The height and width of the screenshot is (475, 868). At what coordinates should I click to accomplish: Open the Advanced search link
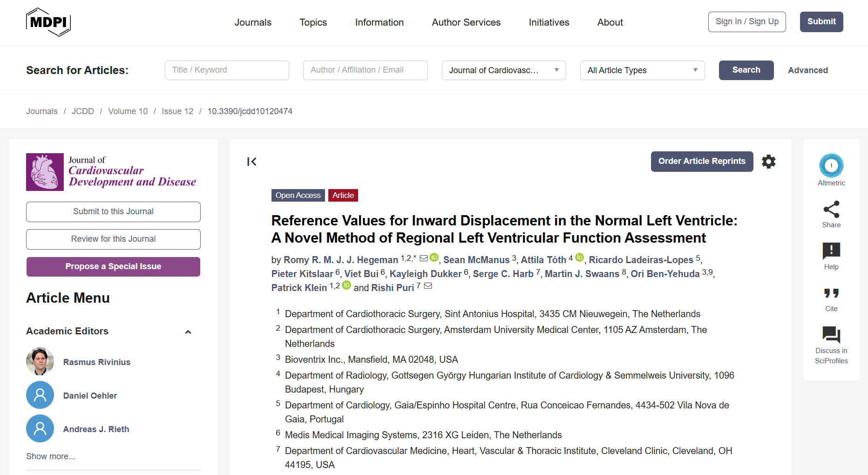tap(807, 70)
